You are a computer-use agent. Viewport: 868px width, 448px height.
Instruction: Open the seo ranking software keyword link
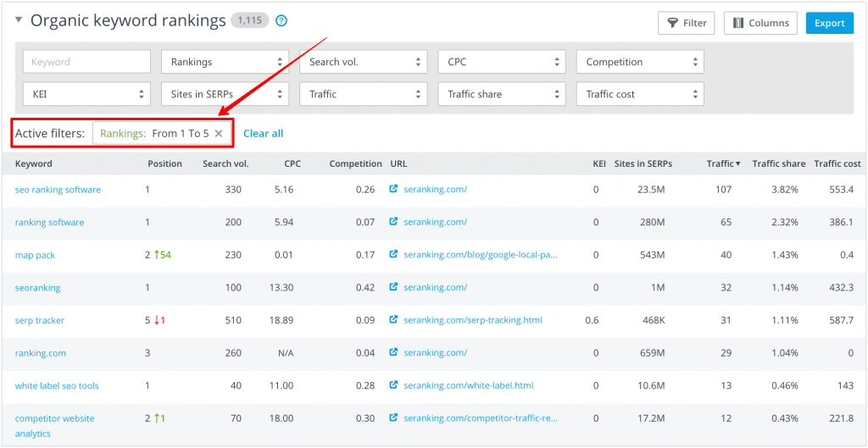58,190
